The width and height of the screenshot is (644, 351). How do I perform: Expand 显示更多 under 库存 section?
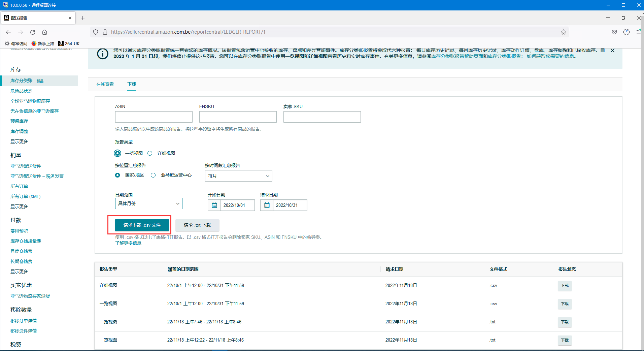click(21, 141)
